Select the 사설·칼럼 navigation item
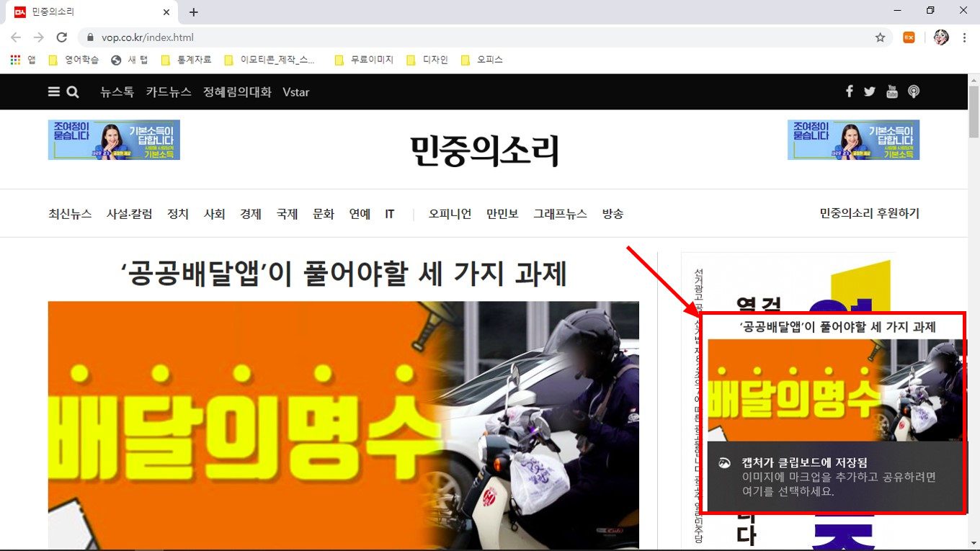Screen dimensions: 980x551 (130, 214)
